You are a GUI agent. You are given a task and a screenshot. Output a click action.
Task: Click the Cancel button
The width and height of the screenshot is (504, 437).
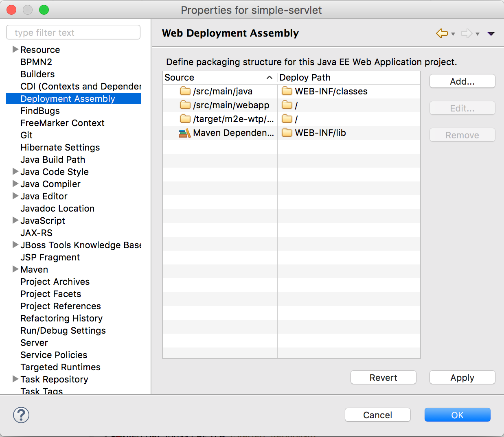pos(377,415)
